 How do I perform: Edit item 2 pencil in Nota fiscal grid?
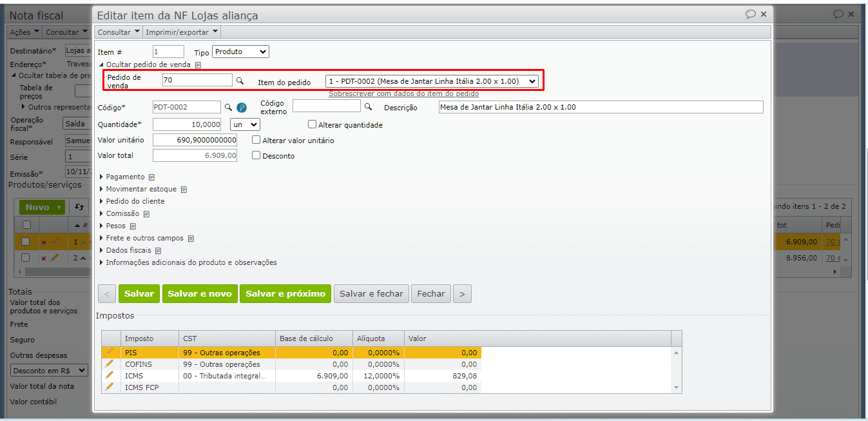click(x=55, y=257)
